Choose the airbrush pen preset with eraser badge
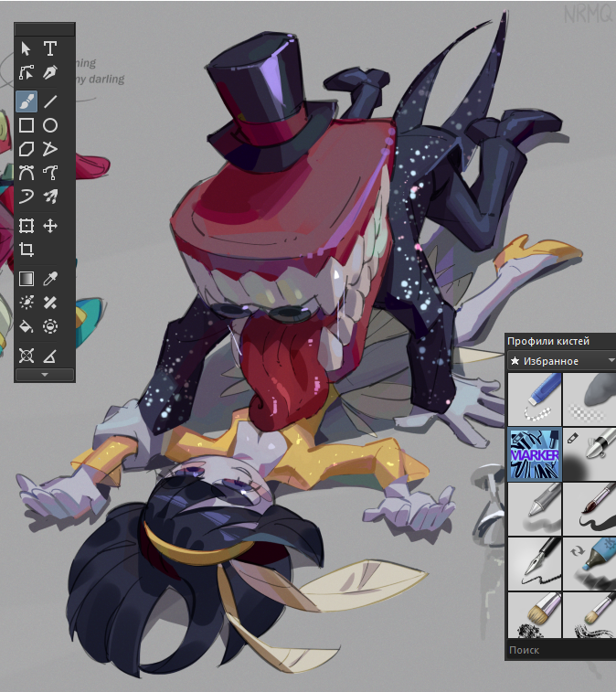Screen dimensions: 616x692 pyautogui.click(x=589, y=454)
